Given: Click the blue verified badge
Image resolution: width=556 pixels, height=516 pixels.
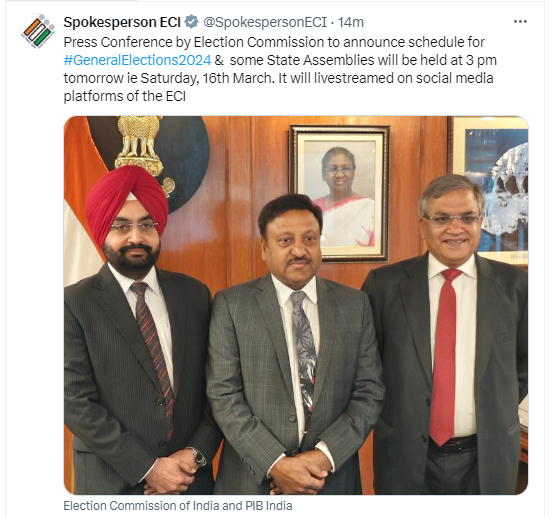Looking at the screenshot, I should click(192, 22).
